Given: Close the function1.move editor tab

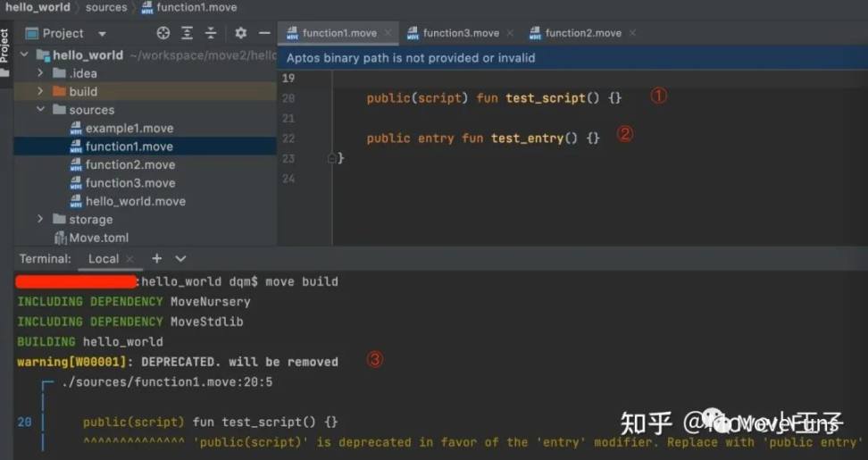Looking at the screenshot, I should point(388,33).
